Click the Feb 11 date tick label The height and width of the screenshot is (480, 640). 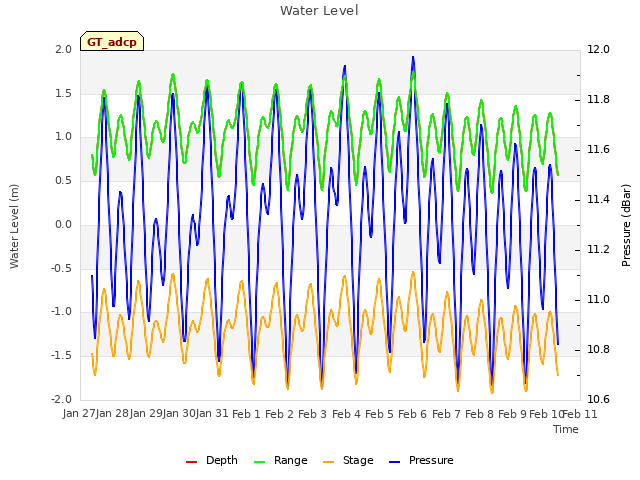pyautogui.click(x=580, y=414)
